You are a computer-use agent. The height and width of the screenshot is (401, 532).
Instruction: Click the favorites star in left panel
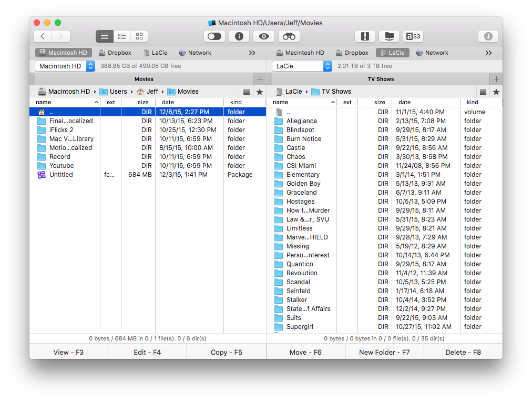point(259,92)
